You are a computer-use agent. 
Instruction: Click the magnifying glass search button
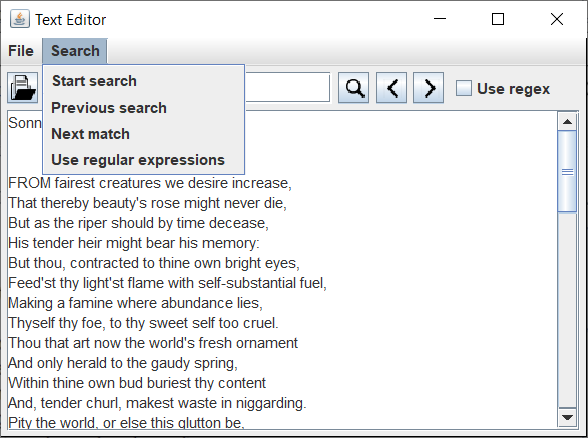(x=354, y=88)
